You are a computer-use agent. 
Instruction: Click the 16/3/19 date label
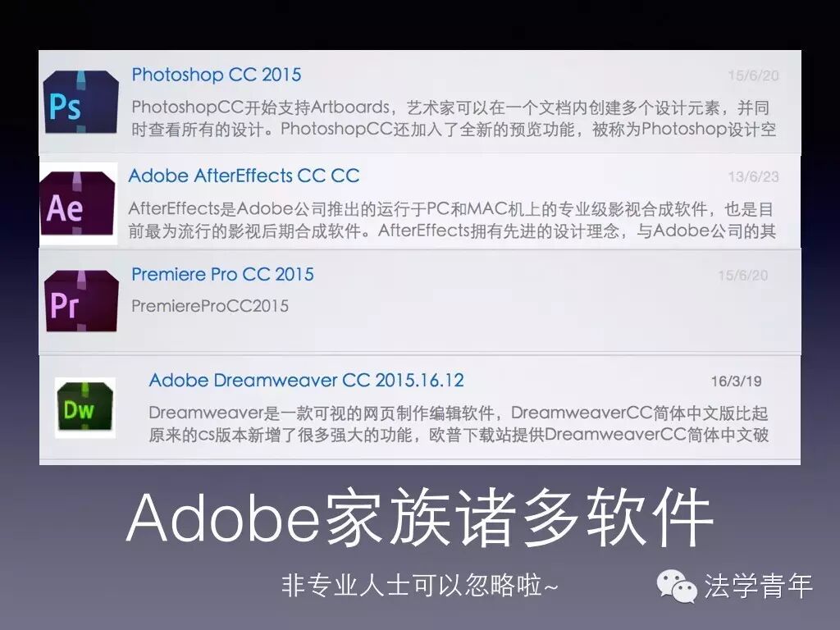[x=736, y=381]
